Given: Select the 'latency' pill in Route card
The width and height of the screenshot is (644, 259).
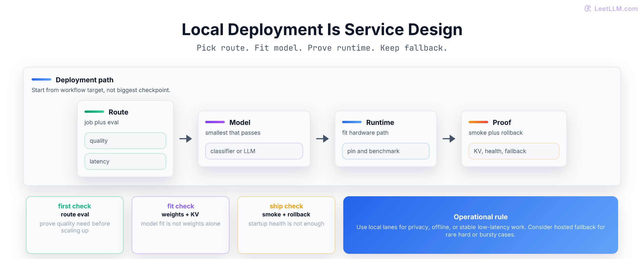Looking at the screenshot, I should coord(125,161).
